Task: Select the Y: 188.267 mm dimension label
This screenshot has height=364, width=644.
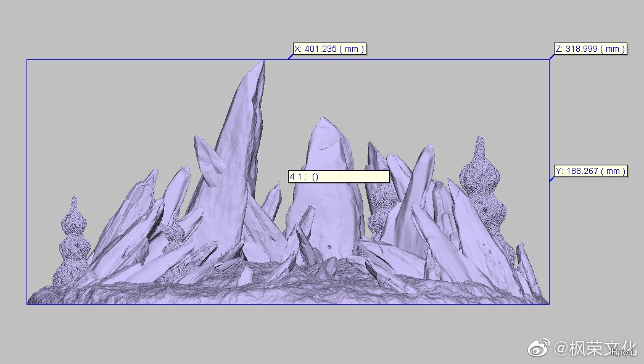Action: [590, 171]
